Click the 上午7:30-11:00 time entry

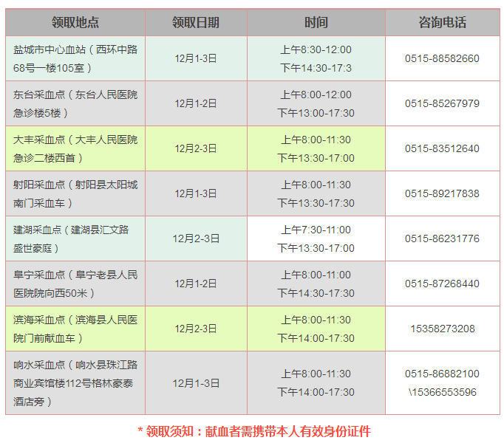click(316, 230)
